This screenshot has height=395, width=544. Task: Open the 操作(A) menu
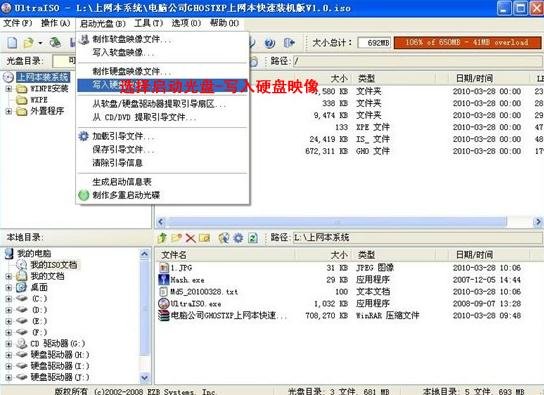pos(56,23)
